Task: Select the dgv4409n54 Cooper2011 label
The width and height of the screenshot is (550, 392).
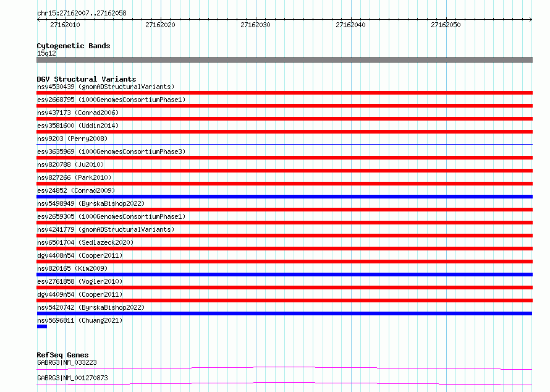Action: pos(80,294)
